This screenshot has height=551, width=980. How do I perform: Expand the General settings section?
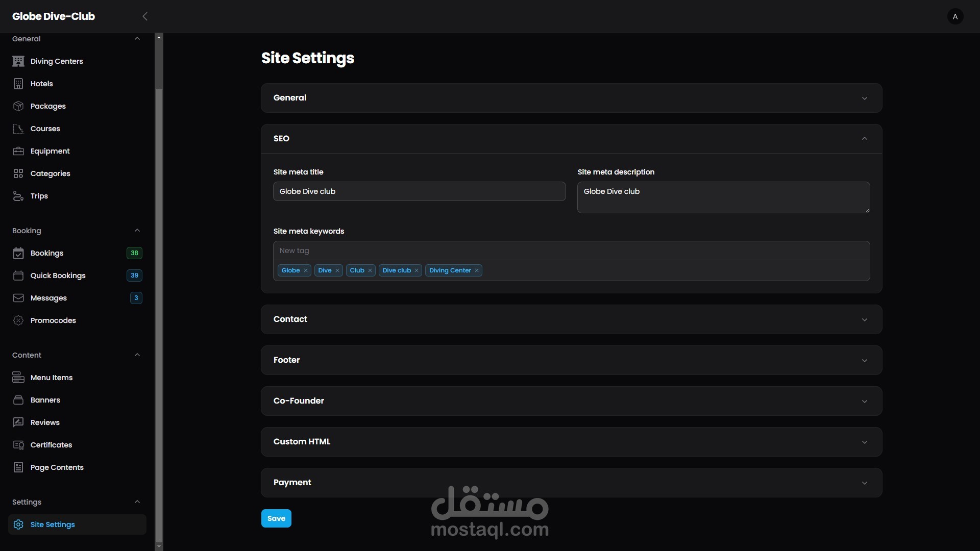tap(864, 98)
